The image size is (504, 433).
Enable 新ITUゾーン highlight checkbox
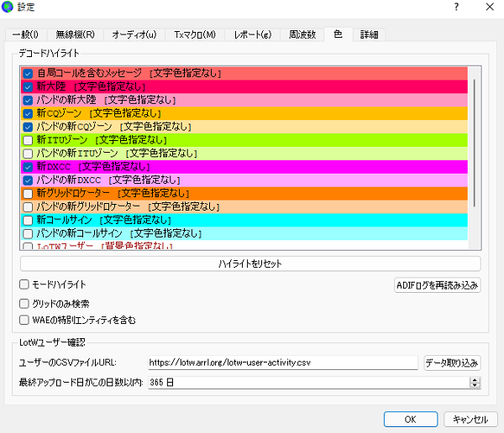tap(29, 139)
